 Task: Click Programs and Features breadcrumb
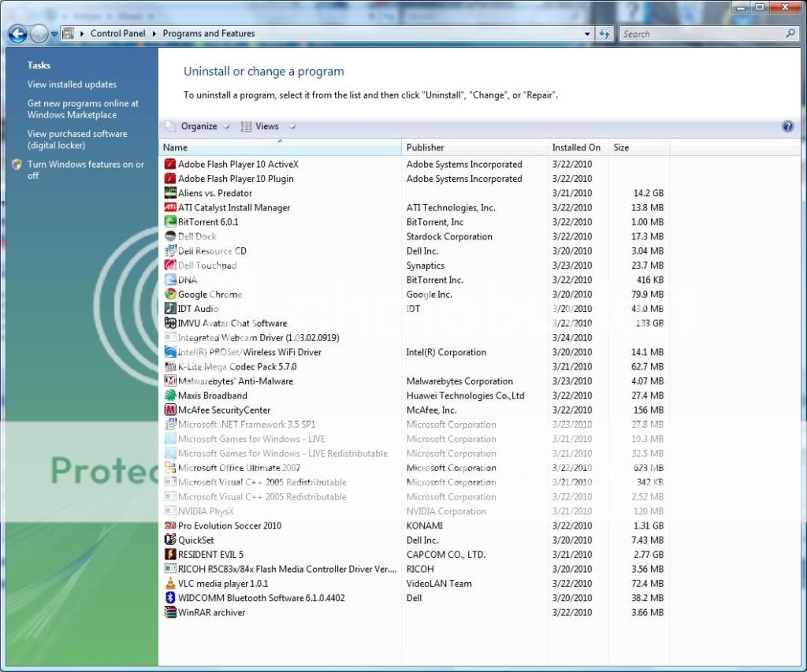point(209,33)
